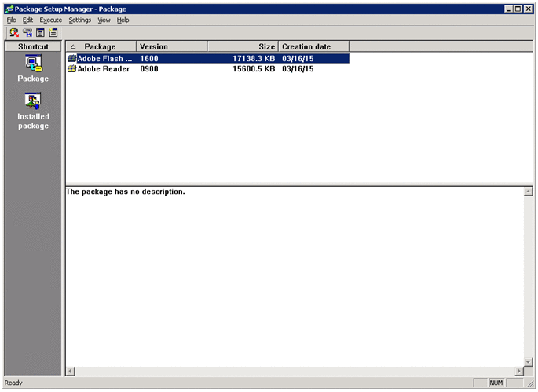The height and width of the screenshot is (392, 538).
Task: Minimize the Package Setup Manager window
Action: [508, 9]
